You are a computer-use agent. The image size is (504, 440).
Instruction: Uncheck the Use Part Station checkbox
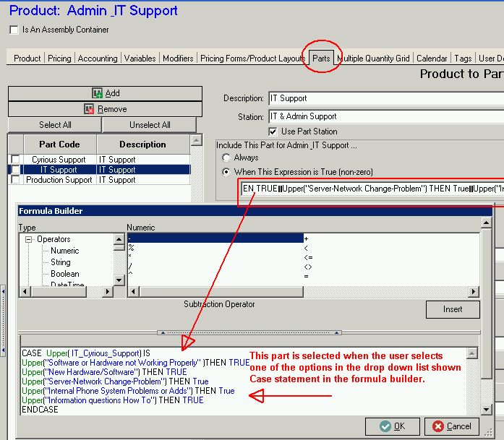coord(273,131)
